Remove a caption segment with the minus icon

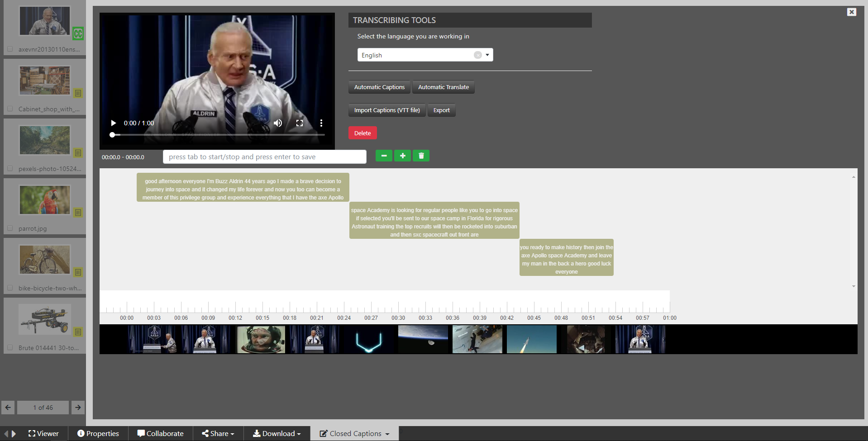(383, 156)
